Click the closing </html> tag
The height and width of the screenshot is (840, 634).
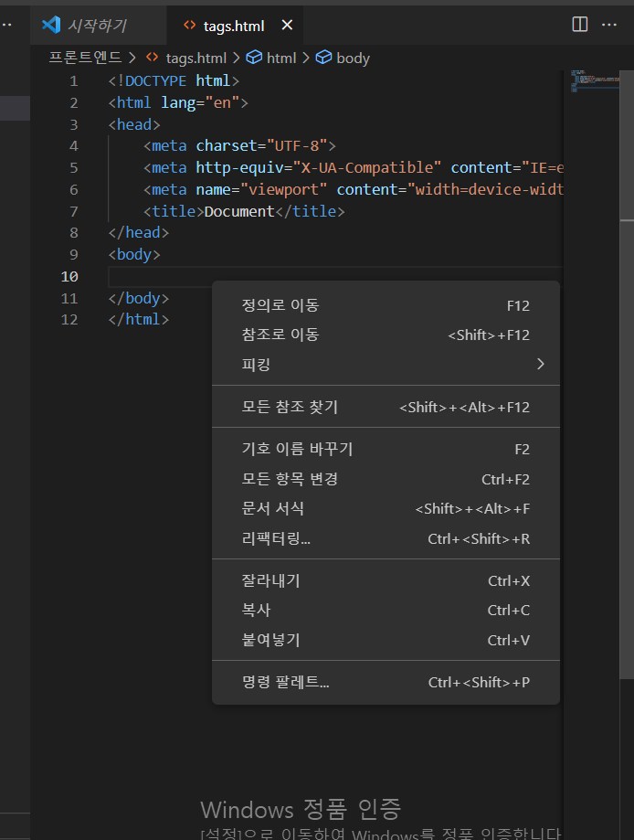[x=139, y=319]
